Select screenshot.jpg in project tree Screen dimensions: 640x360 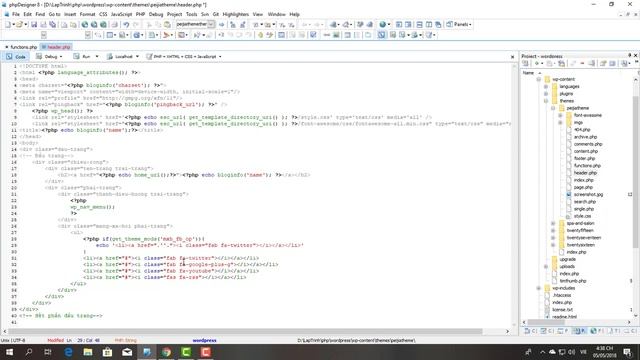coord(588,195)
